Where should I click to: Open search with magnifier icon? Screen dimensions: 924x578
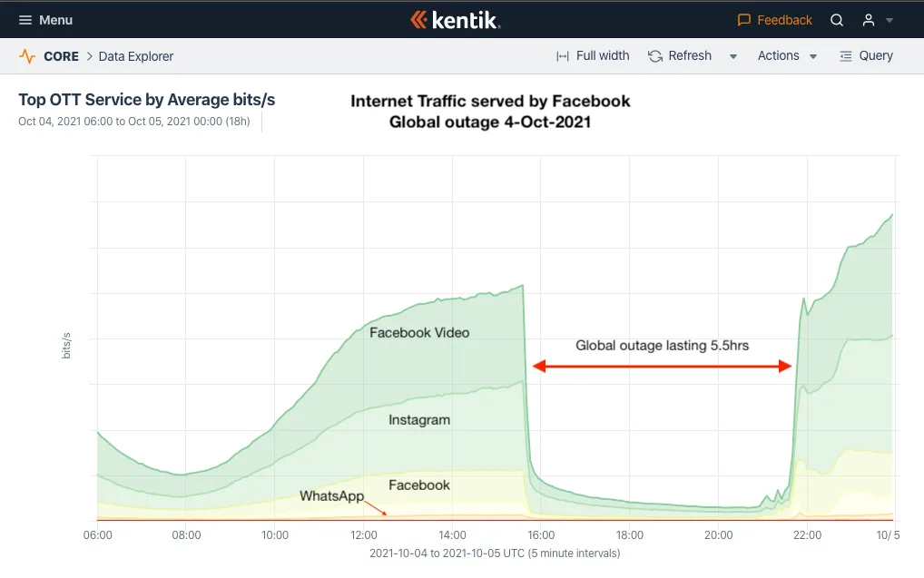[837, 20]
